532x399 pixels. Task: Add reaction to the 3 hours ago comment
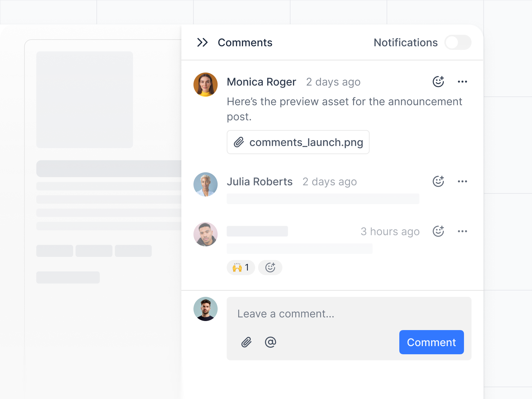click(438, 231)
